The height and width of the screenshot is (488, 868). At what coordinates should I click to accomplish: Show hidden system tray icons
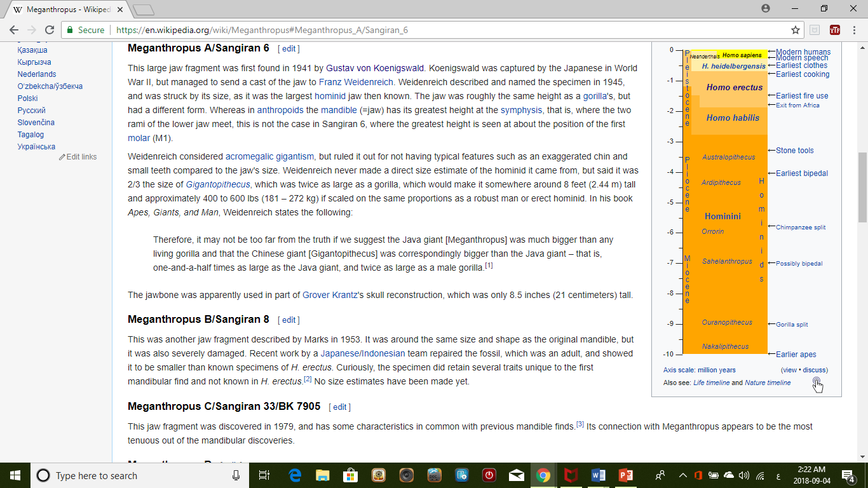(x=683, y=475)
